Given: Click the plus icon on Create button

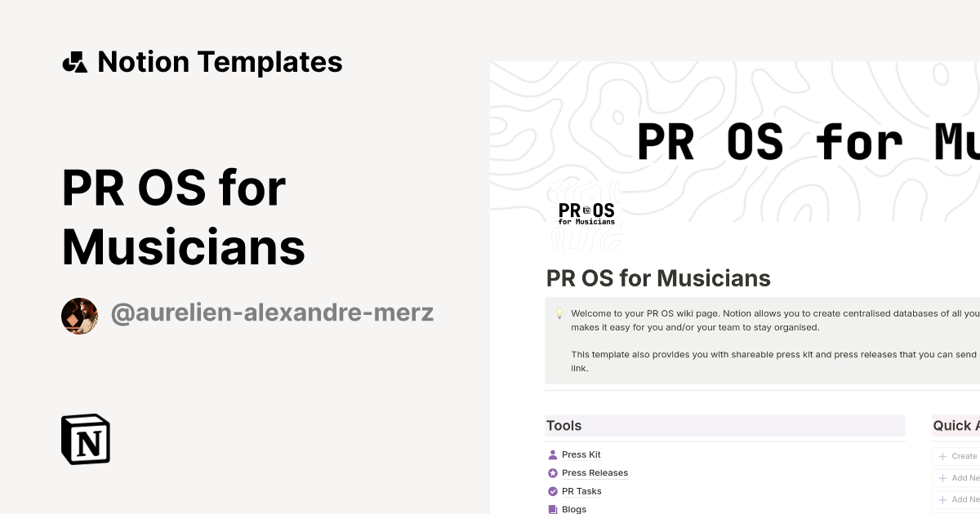Looking at the screenshot, I should pos(942,457).
